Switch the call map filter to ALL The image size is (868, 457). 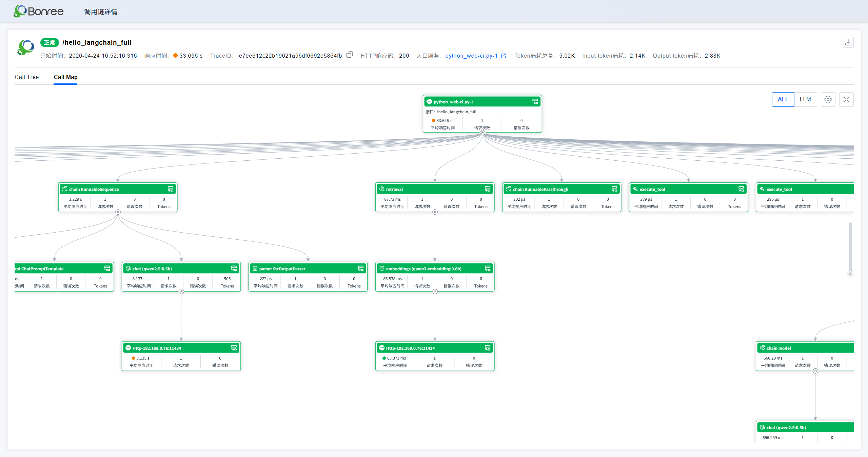pos(783,99)
